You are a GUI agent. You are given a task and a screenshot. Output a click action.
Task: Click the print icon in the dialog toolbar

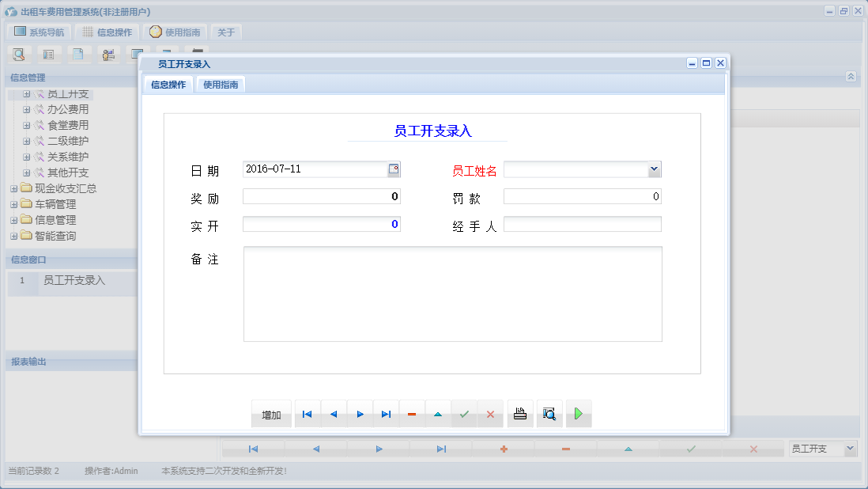click(520, 414)
